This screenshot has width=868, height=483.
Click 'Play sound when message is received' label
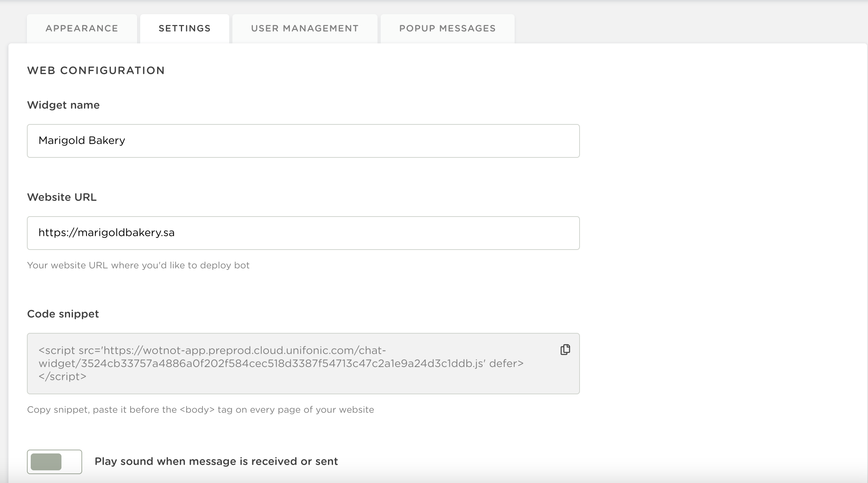coord(216,461)
